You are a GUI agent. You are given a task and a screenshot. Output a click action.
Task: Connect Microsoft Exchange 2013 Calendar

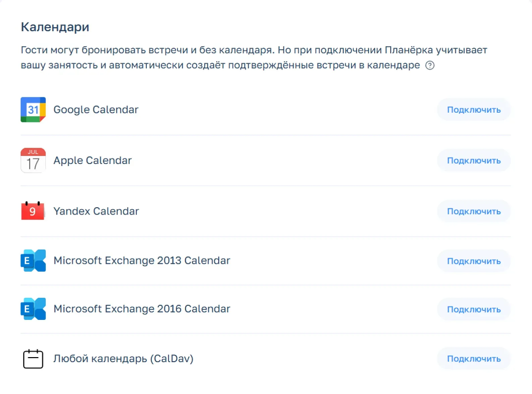coord(474,261)
